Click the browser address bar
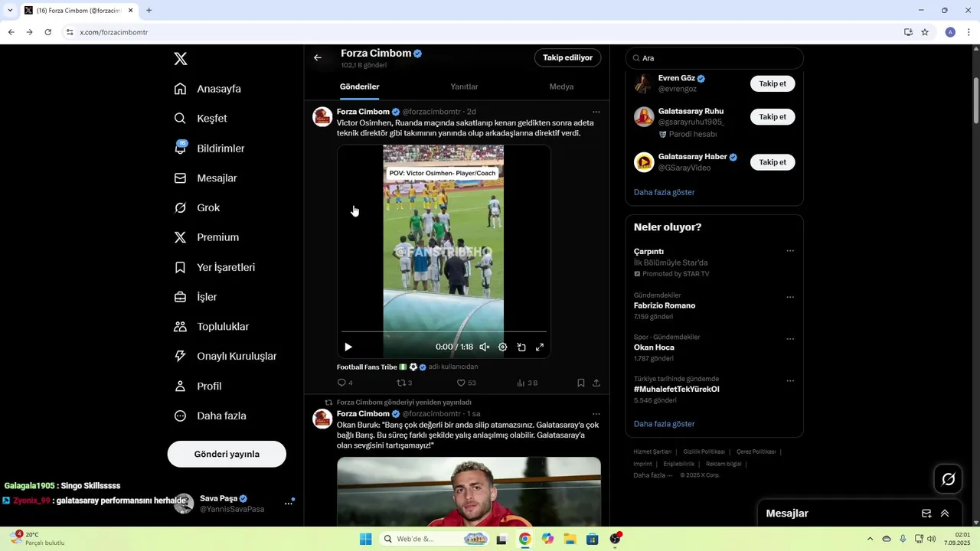This screenshot has height=551, width=980. click(482, 32)
